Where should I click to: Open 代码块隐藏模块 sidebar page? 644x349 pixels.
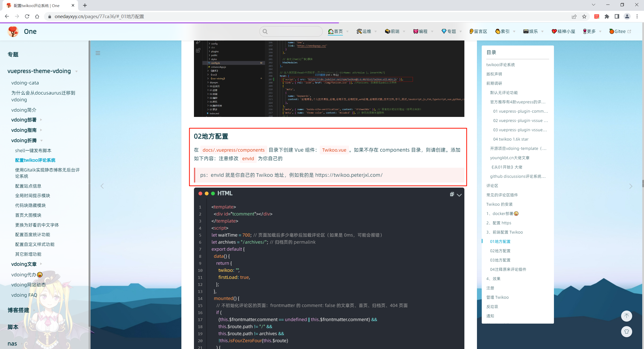30,205
